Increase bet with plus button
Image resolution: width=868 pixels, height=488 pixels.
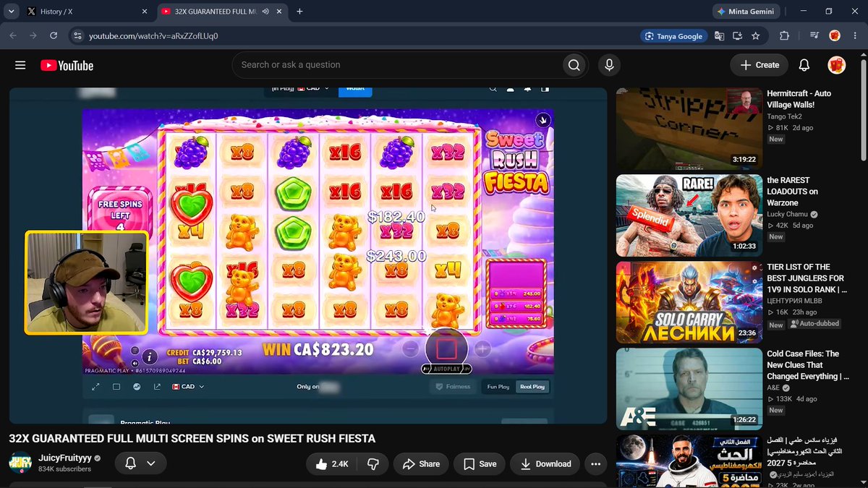click(482, 349)
